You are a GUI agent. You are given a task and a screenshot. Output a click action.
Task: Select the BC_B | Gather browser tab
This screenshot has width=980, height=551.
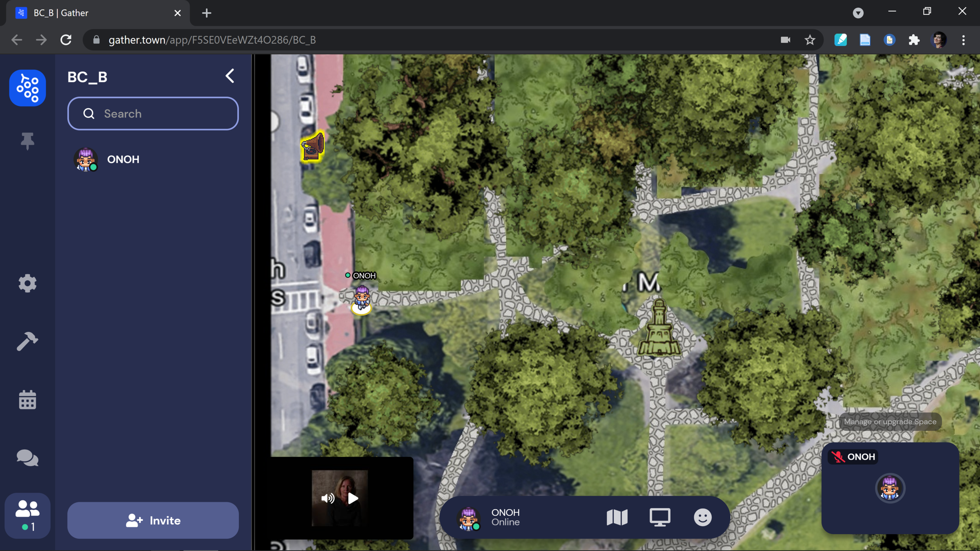94,13
